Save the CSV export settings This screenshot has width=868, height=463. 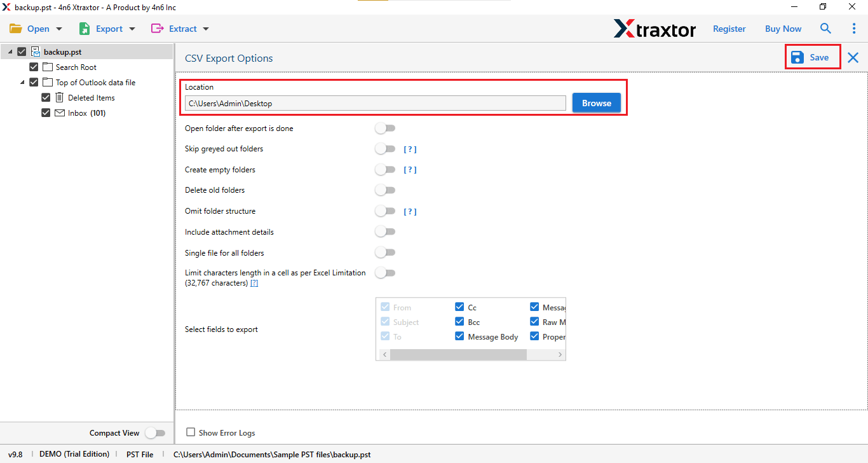click(x=813, y=57)
